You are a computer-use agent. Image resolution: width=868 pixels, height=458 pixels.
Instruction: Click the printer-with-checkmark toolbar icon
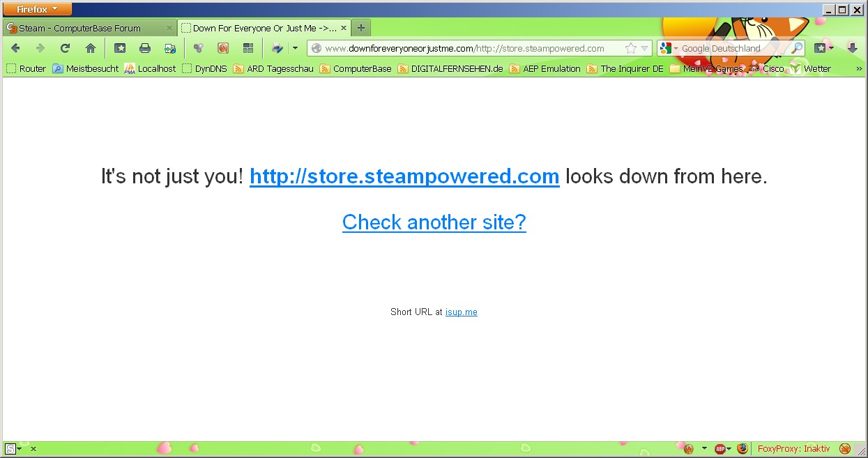click(x=277, y=48)
